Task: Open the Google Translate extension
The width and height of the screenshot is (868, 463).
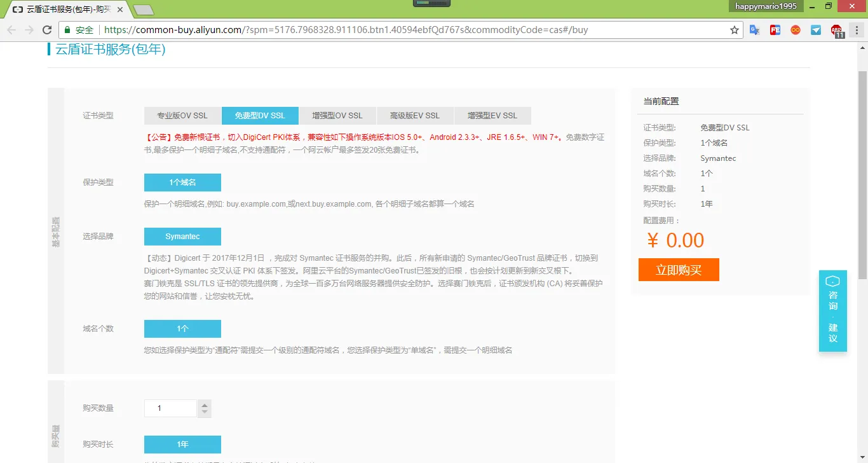Action: [x=755, y=30]
